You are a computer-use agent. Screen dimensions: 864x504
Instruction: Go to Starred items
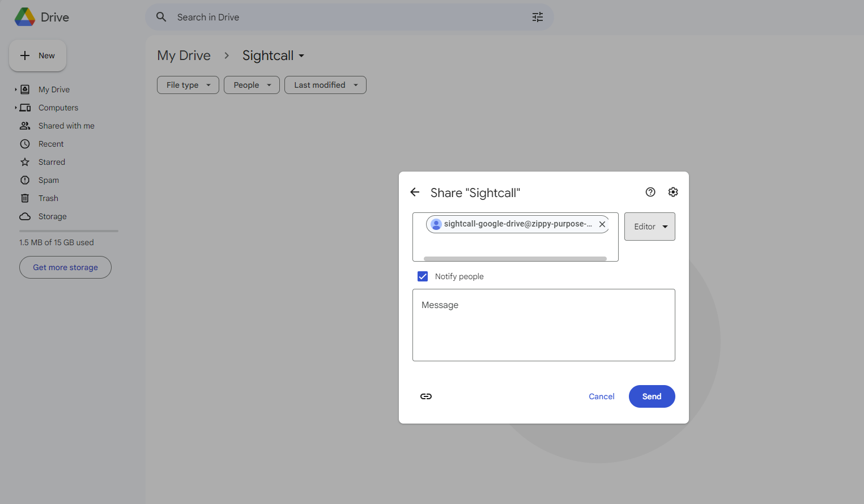pos(52,162)
